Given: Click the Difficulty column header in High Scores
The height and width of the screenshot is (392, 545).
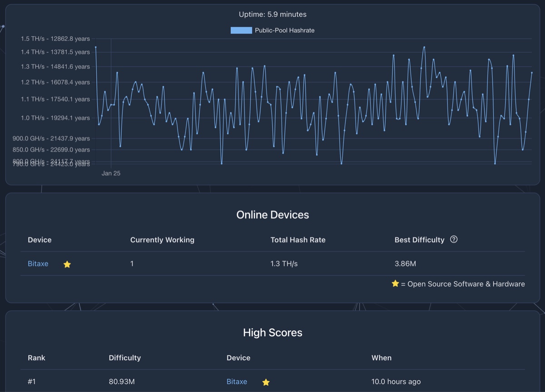Looking at the screenshot, I should click(125, 358).
